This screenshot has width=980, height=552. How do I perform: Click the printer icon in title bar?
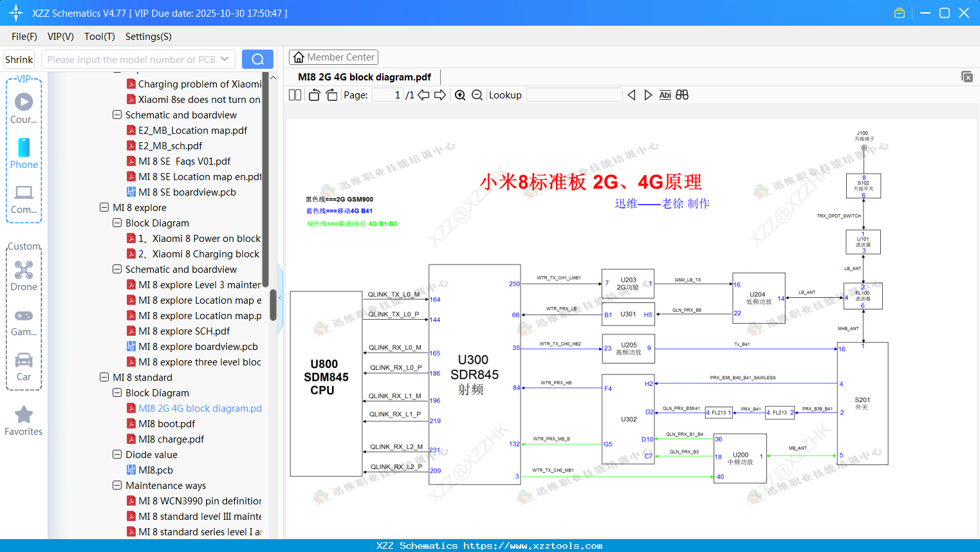click(x=899, y=12)
